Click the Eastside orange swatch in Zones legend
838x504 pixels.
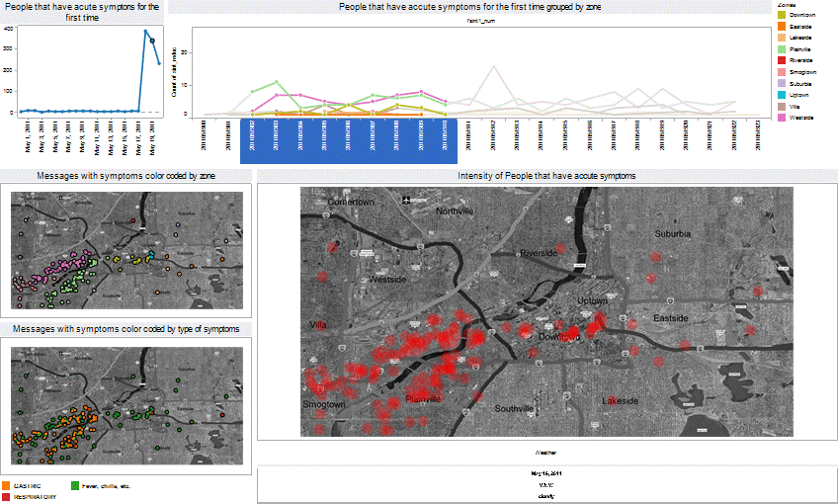[782, 27]
